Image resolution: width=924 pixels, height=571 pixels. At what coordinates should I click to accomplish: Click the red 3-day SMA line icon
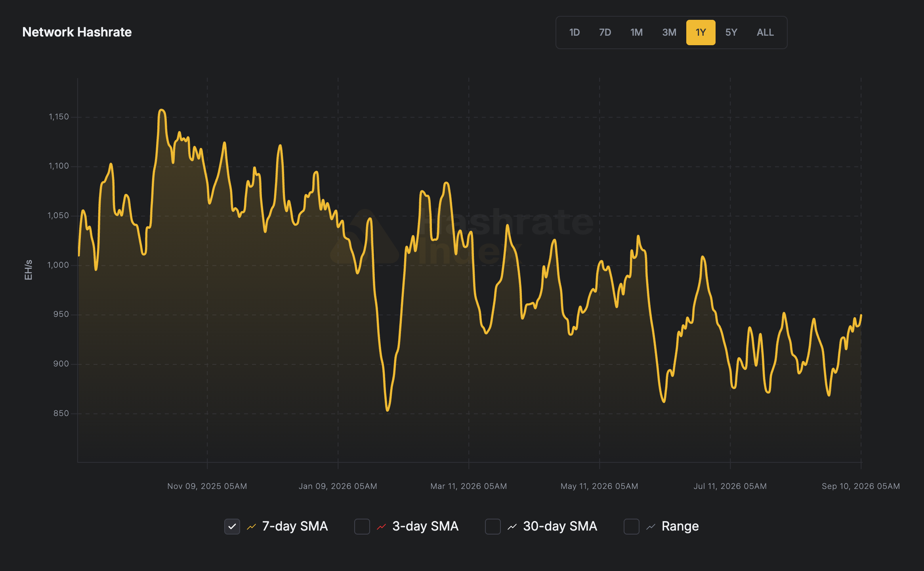pyautogui.click(x=382, y=527)
